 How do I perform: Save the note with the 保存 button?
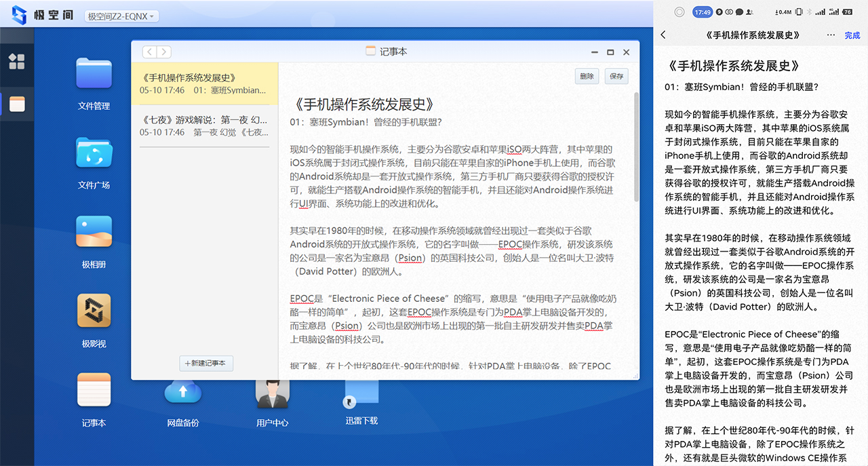point(616,76)
